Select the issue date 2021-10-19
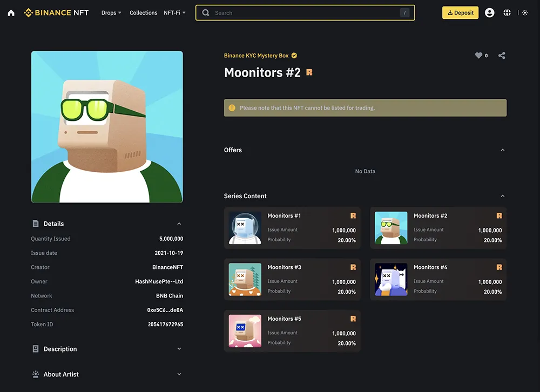Screen dimensions: 540x392 coord(168,253)
